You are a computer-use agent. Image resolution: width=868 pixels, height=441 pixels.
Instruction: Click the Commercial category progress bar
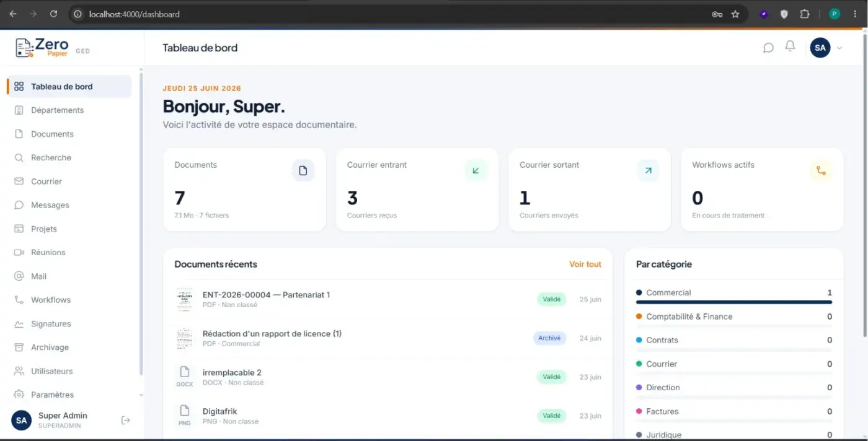pos(734,302)
